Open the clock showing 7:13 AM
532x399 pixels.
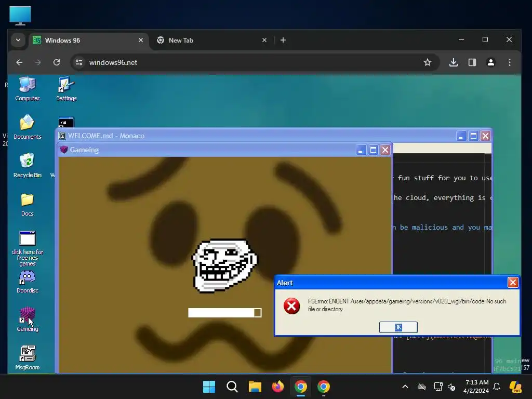(476, 387)
